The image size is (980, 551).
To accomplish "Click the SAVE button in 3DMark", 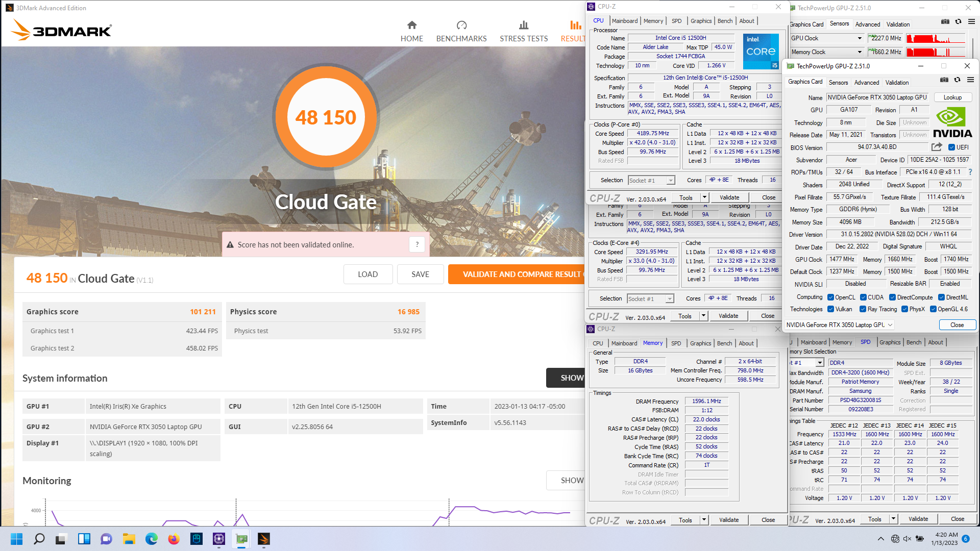I will 420,274.
